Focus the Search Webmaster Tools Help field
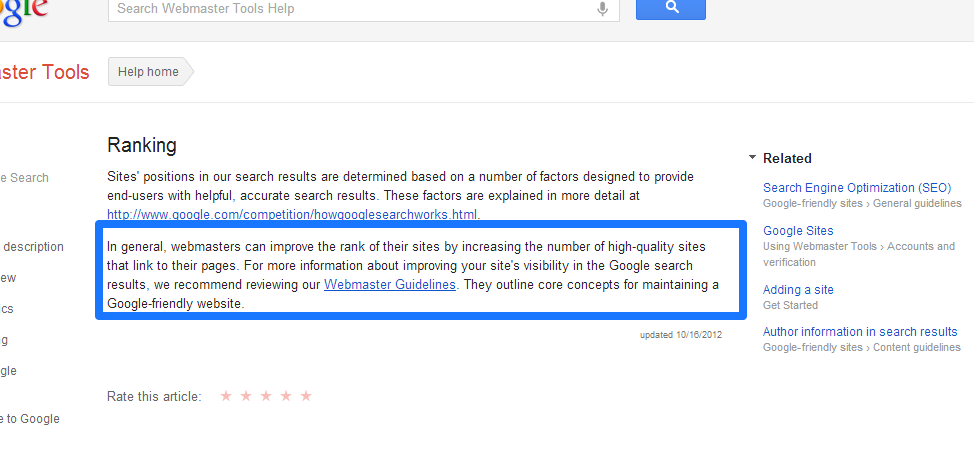 pyautogui.click(x=350, y=9)
